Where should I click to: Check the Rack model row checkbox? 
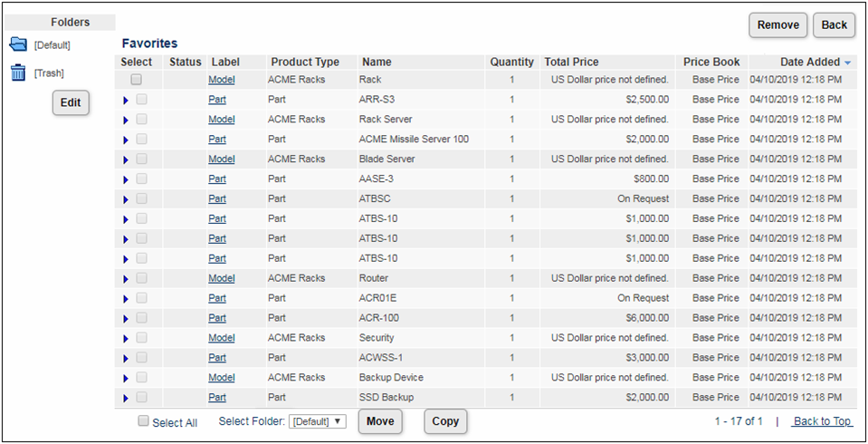(x=137, y=80)
